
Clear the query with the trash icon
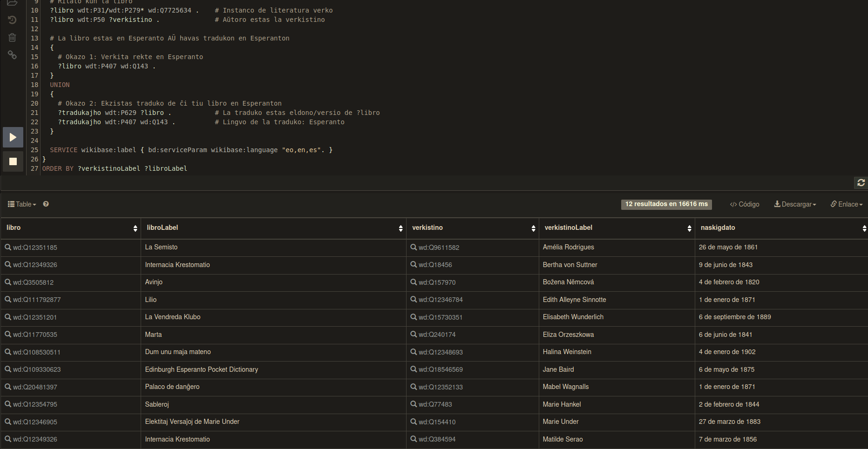(x=12, y=38)
